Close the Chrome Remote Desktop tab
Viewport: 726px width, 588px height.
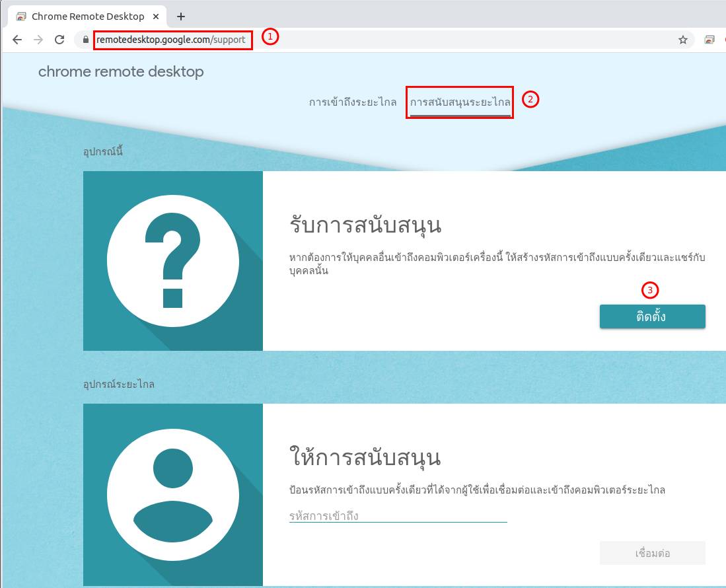[156, 17]
